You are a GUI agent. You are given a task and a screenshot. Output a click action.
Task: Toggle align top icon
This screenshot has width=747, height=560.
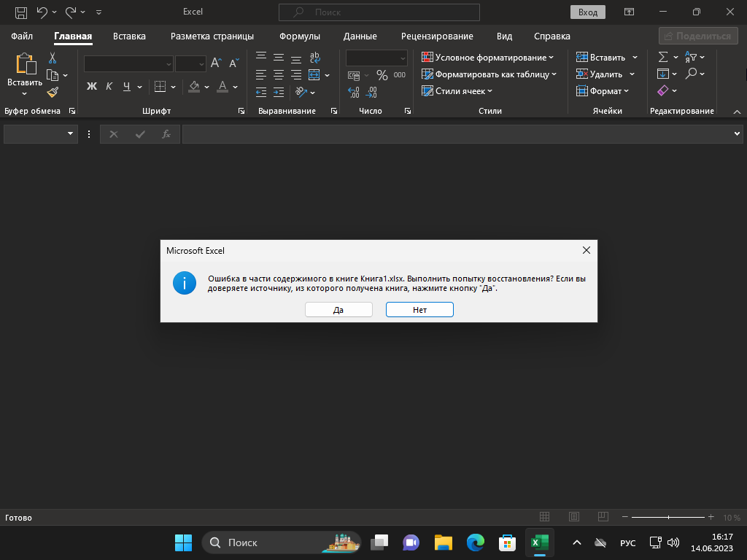pyautogui.click(x=261, y=57)
